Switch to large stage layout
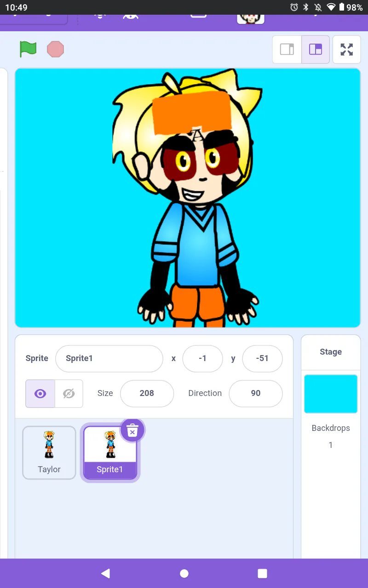The height and width of the screenshot is (588, 368). point(316,49)
